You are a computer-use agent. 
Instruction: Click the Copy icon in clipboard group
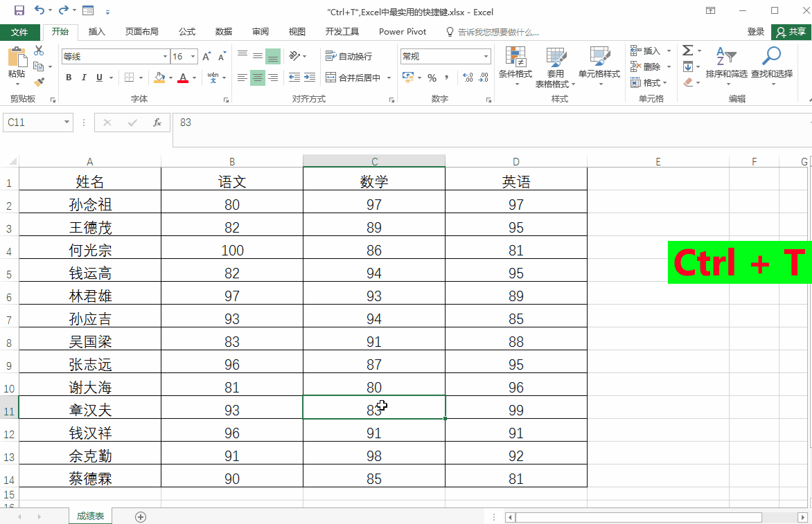[38, 66]
